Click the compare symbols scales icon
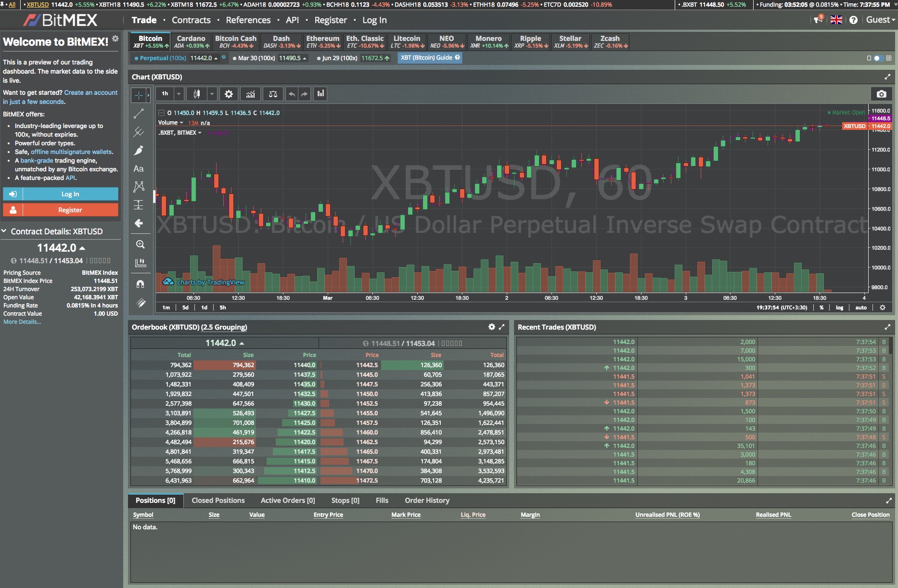 [x=273, y=94]
